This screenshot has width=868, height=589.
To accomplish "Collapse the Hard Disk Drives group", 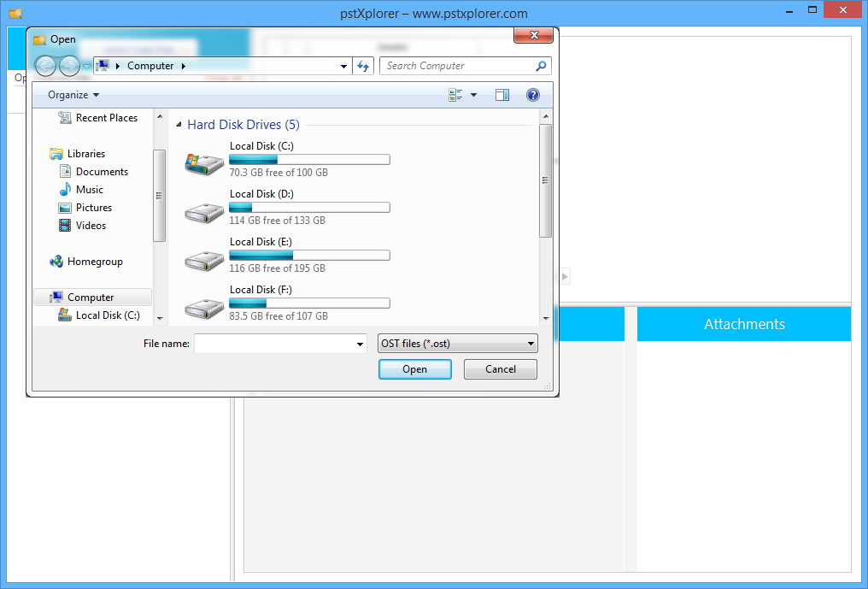I will point(179,125).
